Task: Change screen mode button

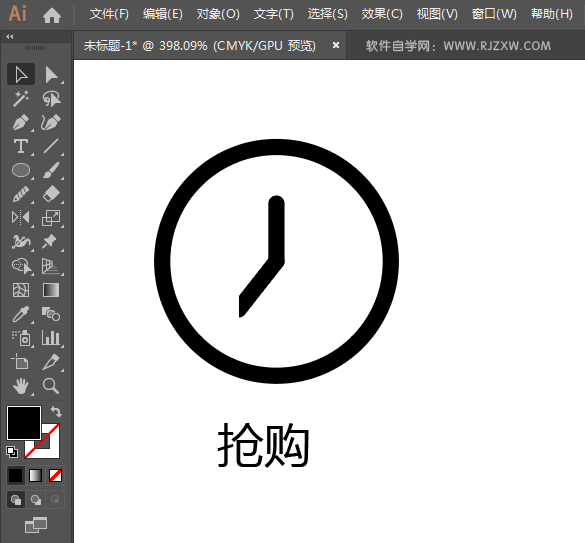Action: [36, 525]
